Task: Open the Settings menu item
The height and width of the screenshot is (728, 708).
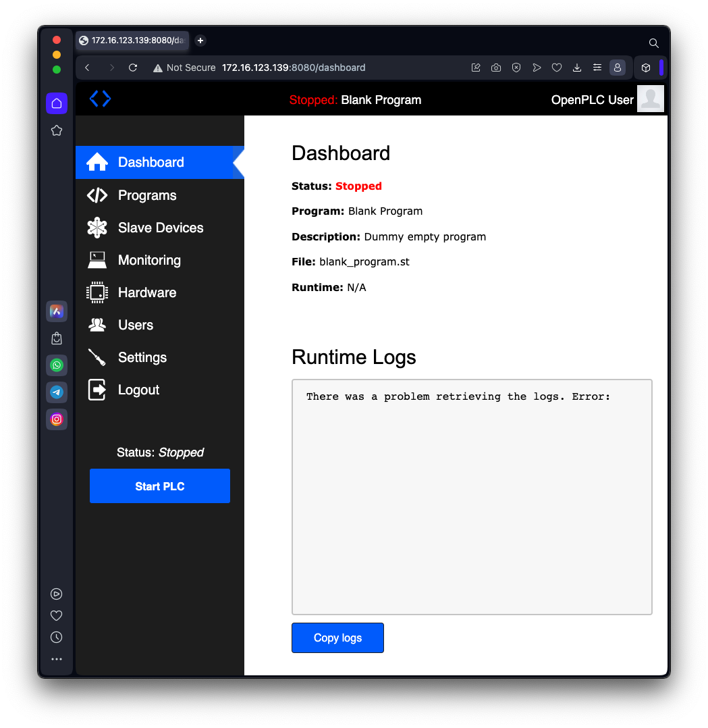Action: click(159, 357)
